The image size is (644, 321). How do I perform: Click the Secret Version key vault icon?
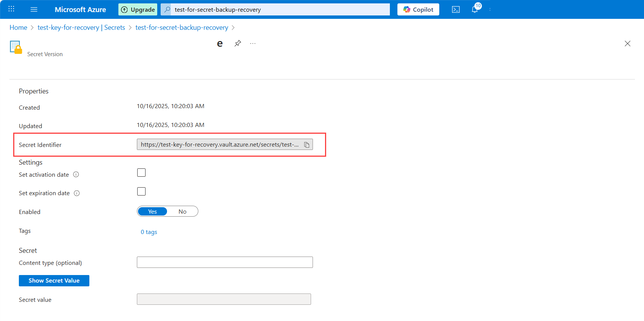tap(16, 47)
